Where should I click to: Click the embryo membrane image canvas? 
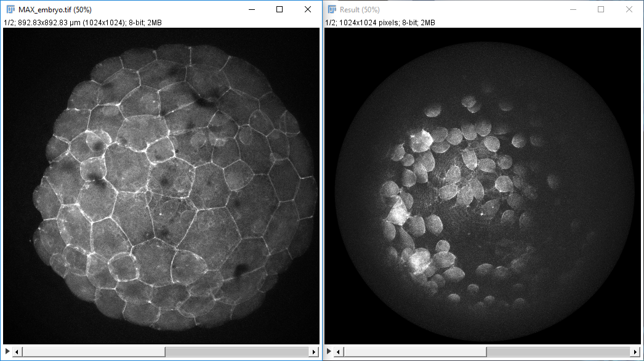tap(161, 185)
